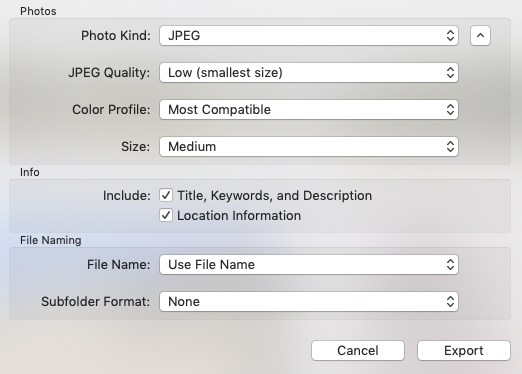Open the Color Profile dropdown
The height and width of the screenshot is (374, 522).
(309, 110)
